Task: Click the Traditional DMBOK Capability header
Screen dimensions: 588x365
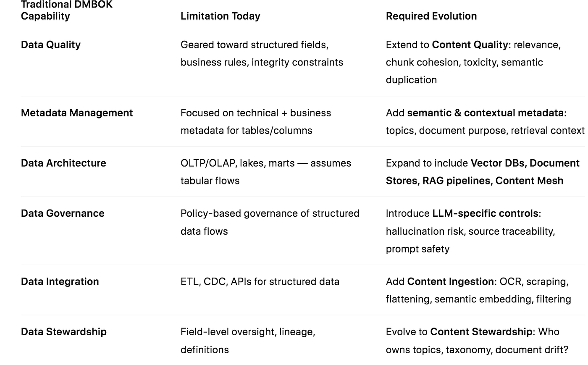Action: (67, 11)
